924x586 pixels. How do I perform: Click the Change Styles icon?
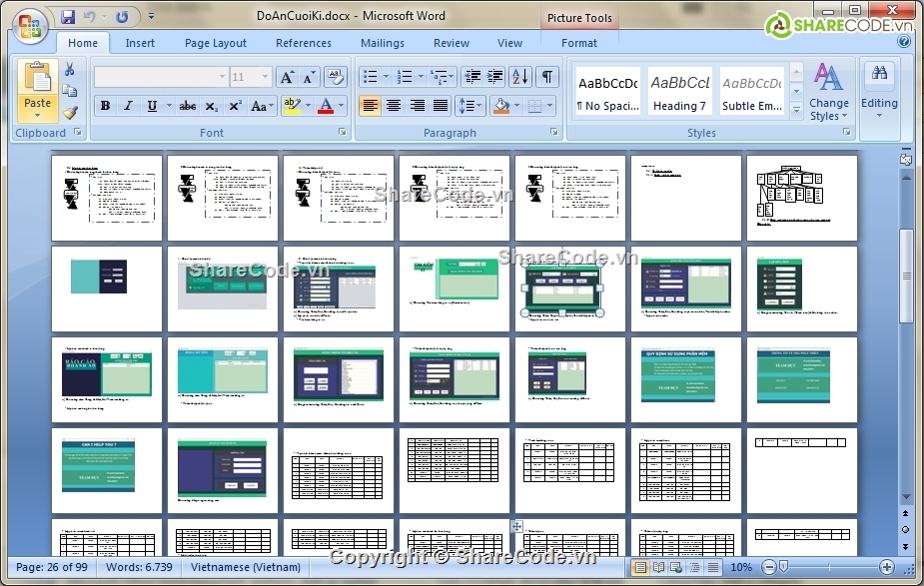[x=828, y=78]
